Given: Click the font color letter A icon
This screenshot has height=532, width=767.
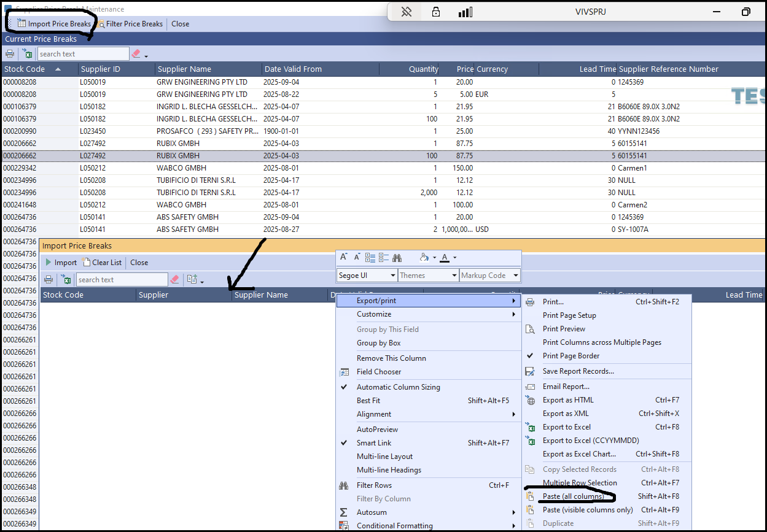Looking at the screenshot, I should [x=445, y=258].
